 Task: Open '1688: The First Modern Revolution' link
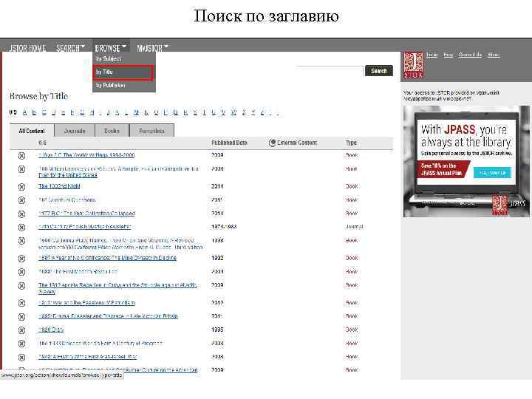click(x=78, y=271)
